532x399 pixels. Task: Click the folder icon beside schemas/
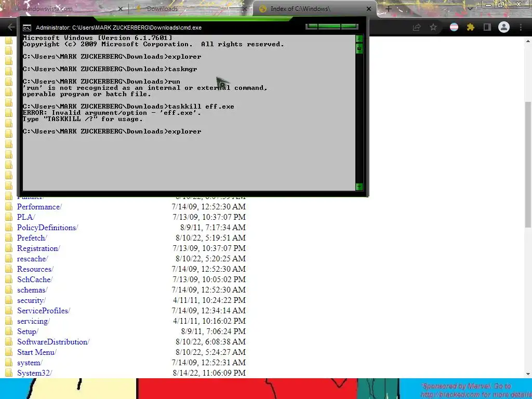[9, 290]
